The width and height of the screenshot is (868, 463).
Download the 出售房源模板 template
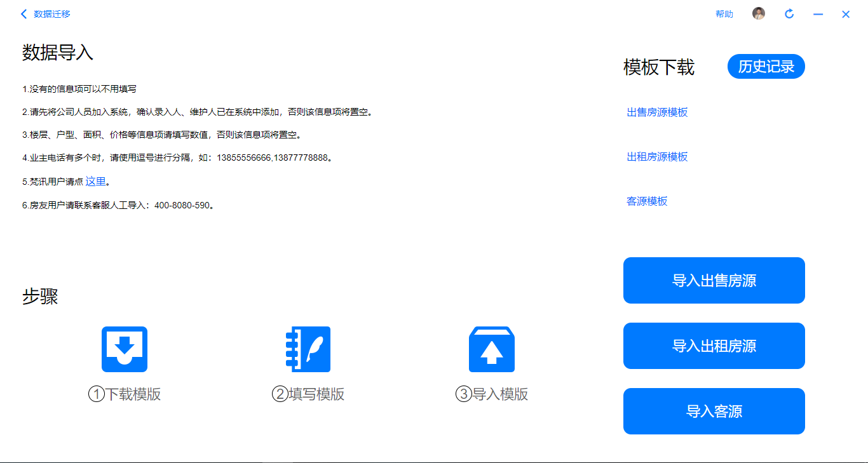tap(657, 111)
